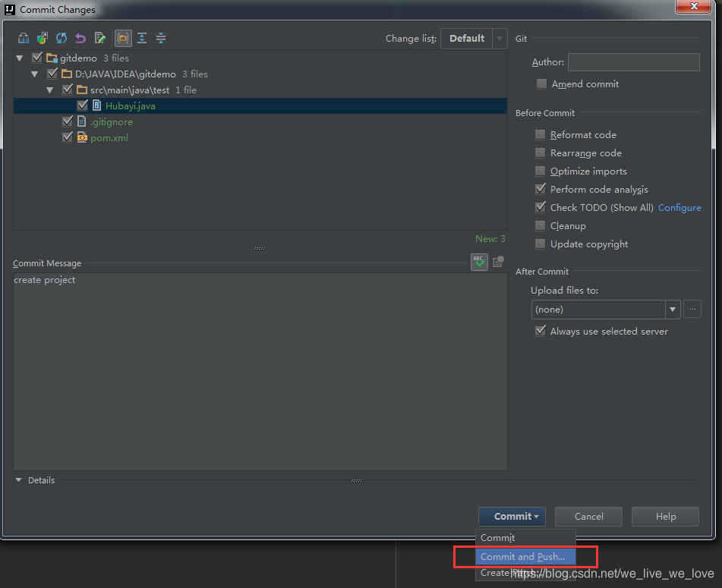Collapse the Details section
The image size is (722, 588).
tap(18, 480)
